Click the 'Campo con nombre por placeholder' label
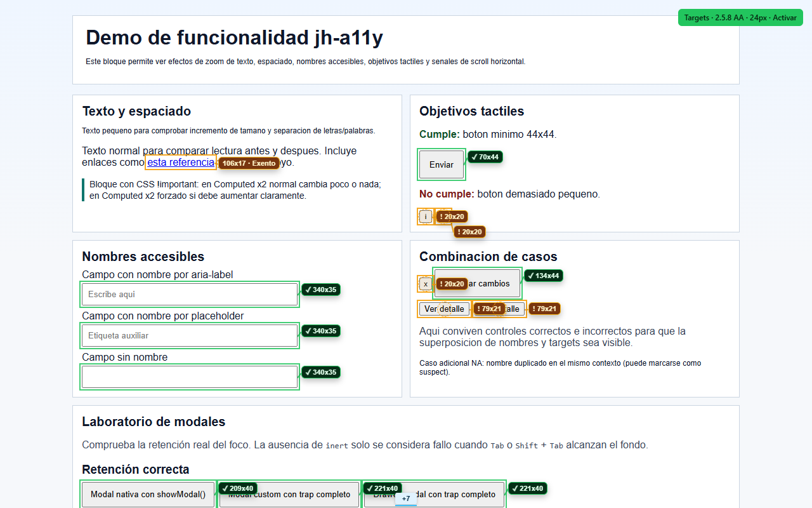The width and height of the screenshot is (812, 508). tap(163, 316)
